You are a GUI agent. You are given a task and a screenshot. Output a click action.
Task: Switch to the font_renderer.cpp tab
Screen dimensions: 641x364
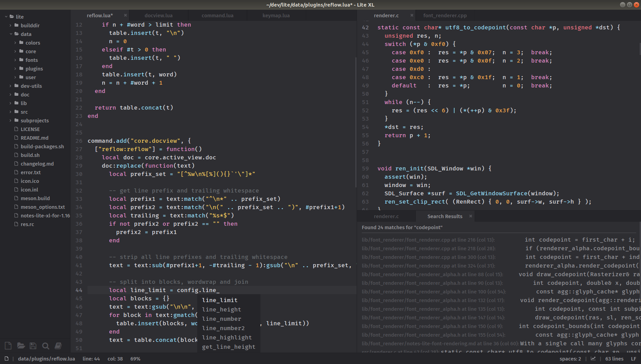click(445, 15)
